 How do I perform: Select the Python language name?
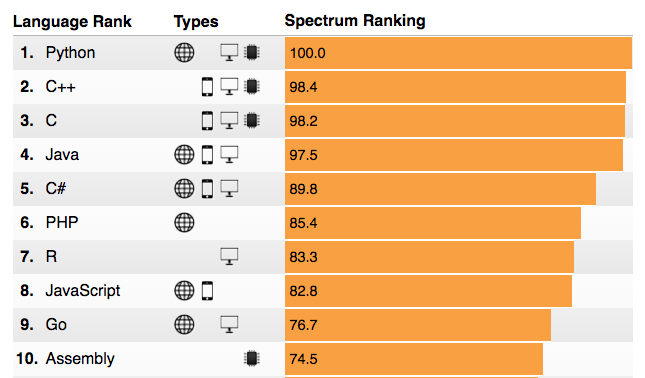point(70,53)
